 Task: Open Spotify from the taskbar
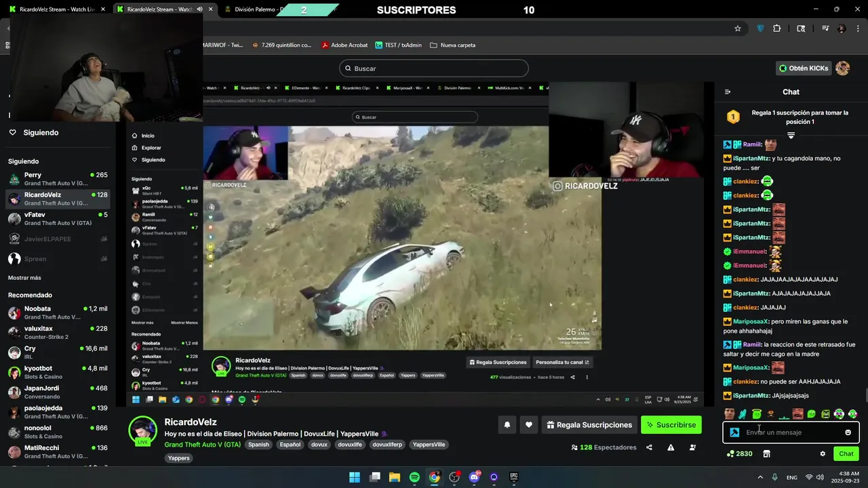(x=414, y=477)
